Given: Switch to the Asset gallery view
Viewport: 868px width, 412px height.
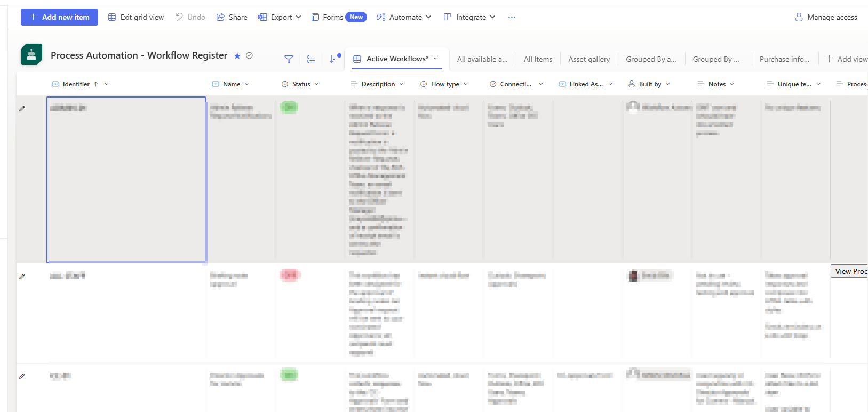Looking at the screenshot, I should [x=589, y=59].
